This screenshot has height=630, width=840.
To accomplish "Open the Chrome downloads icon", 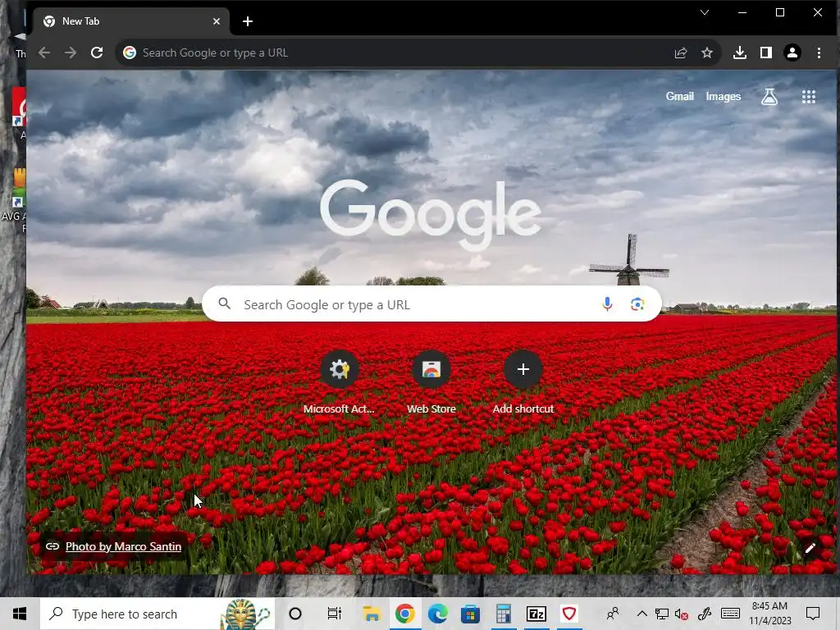I will pos(740,52).
